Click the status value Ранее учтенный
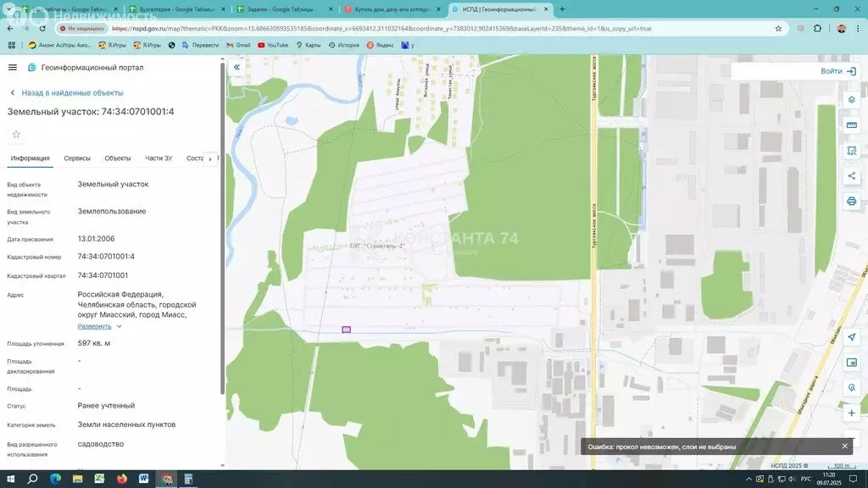 (106, 406)
